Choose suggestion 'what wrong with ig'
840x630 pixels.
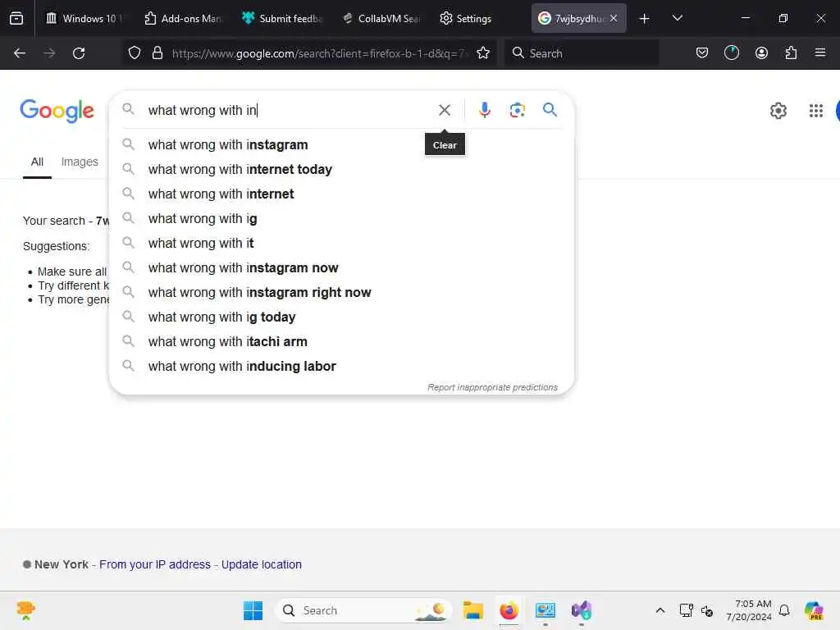click(341, 218)
